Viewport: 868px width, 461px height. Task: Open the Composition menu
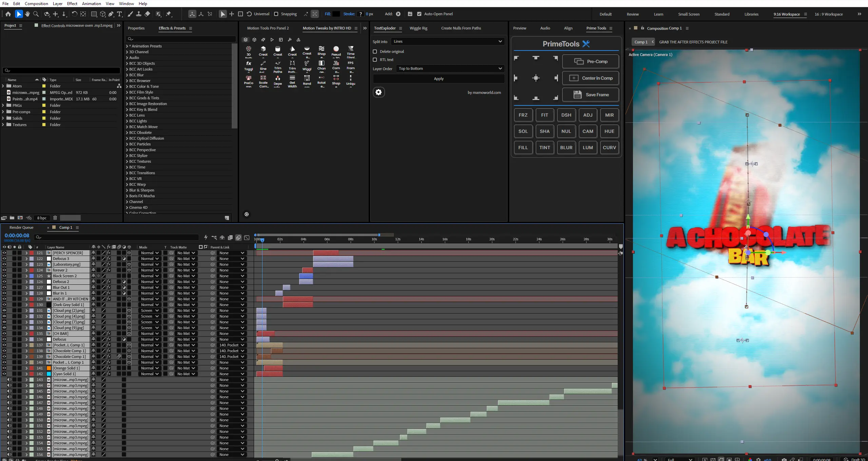coord(36,3)
